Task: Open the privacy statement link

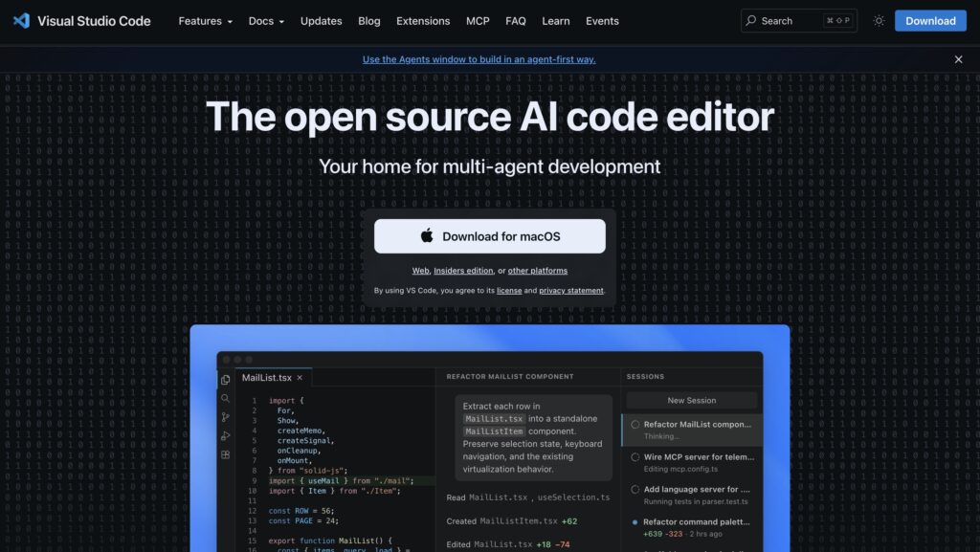Action: pyautogui.click(x=571, y=291)
